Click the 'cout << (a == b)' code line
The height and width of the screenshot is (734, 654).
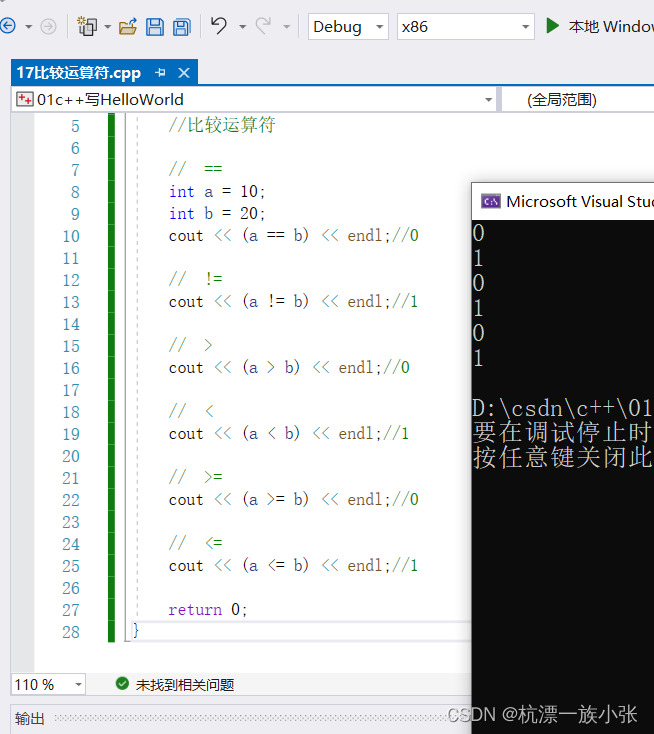294,235
